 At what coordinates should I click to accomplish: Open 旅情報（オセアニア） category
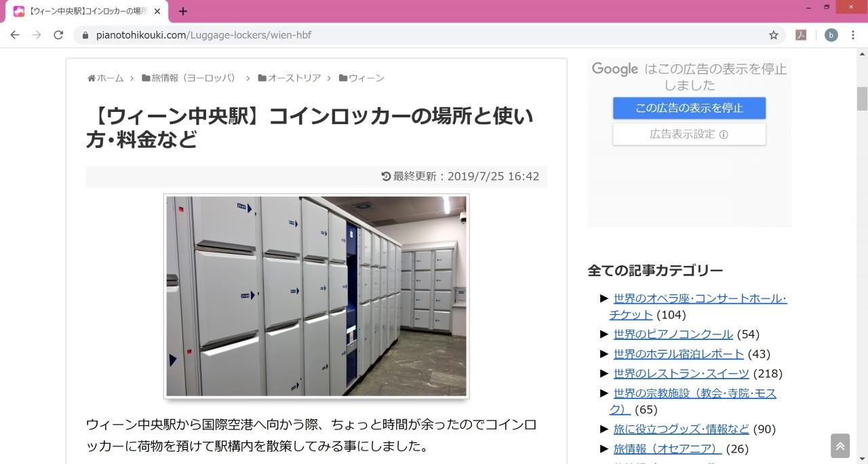point(667,449)
